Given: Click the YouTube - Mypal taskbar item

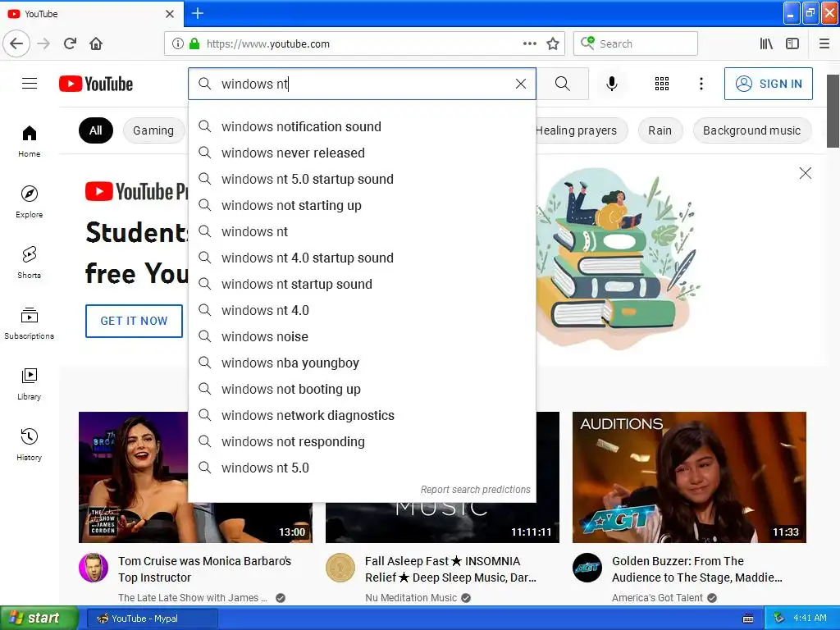Looking at the screenshot, I should click(153, 619).
